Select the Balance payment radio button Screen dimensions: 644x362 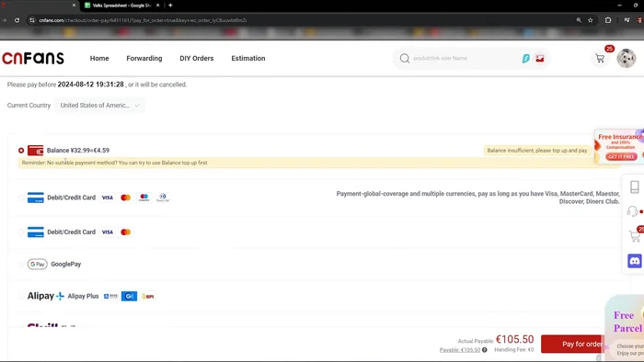pos(21,151)
